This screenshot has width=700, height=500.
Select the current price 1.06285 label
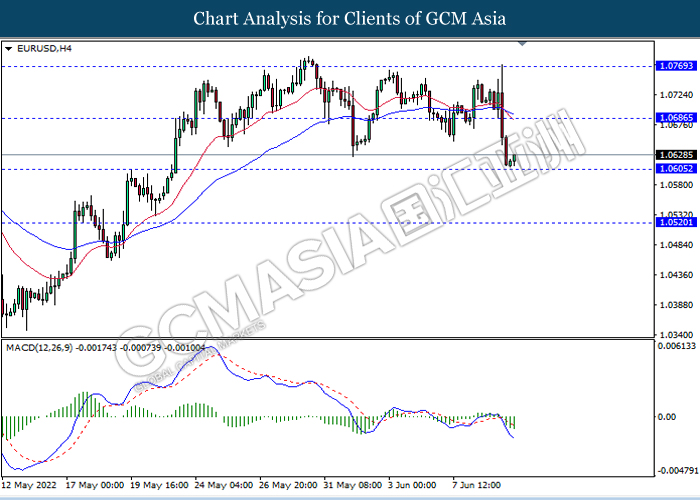(x=676, y=155)
